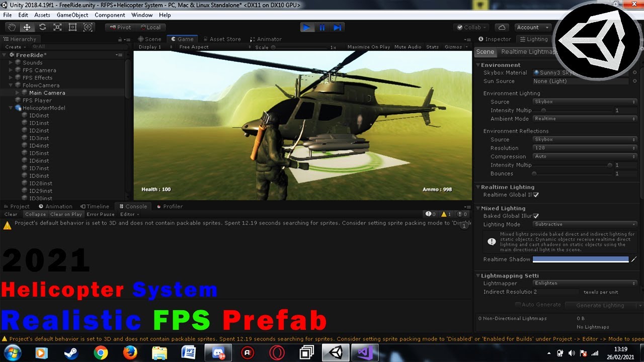The width and height of the screenshot is (644, 362).
Task: Toggle Maximize On Play
Action: point(369,47)
